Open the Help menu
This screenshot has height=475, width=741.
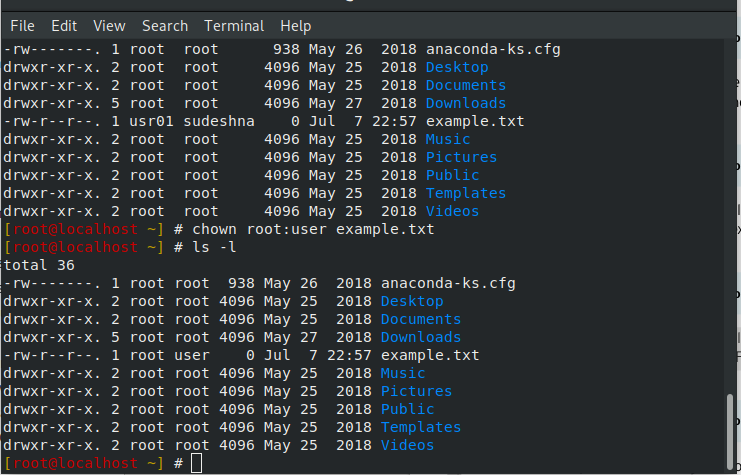[296, 25]
